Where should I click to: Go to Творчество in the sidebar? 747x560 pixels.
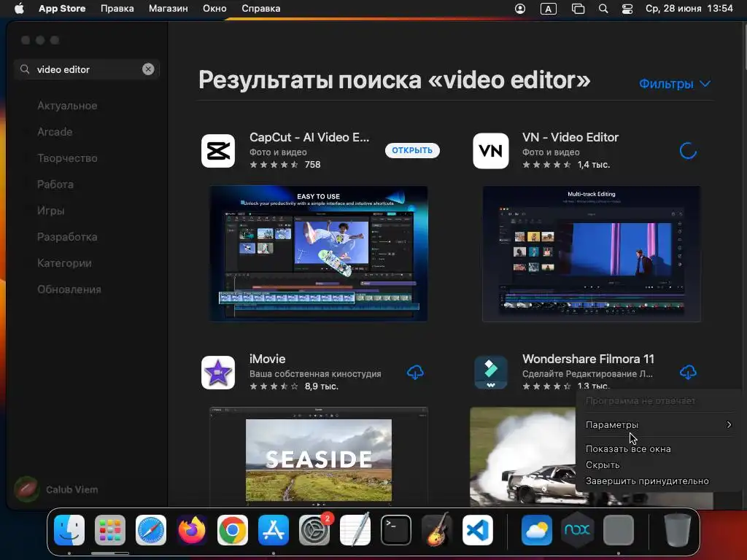click(67, 158)
